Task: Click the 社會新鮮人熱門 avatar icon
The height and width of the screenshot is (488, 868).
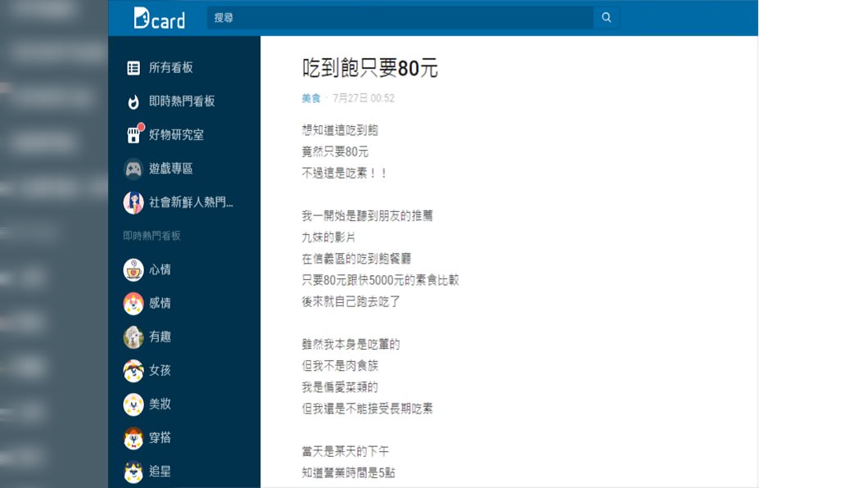Action: point(133,202)
